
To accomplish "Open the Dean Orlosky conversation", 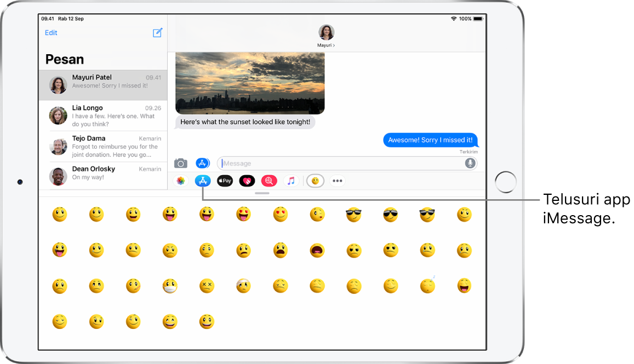I will pyautogui.click(x=103, y=175).
